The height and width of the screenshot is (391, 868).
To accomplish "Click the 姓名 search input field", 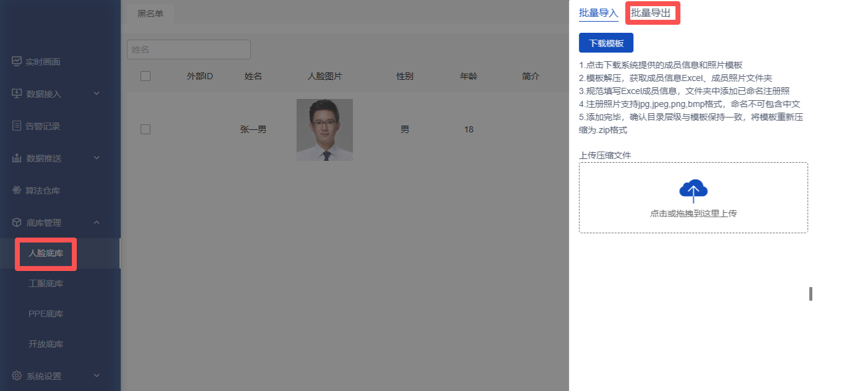I will click(x=188, y=49).
